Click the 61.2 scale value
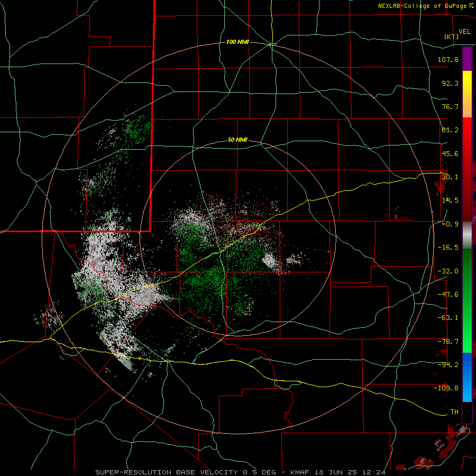Image resolution: width=476 pixels, height=476 pixels. point(450,130)
